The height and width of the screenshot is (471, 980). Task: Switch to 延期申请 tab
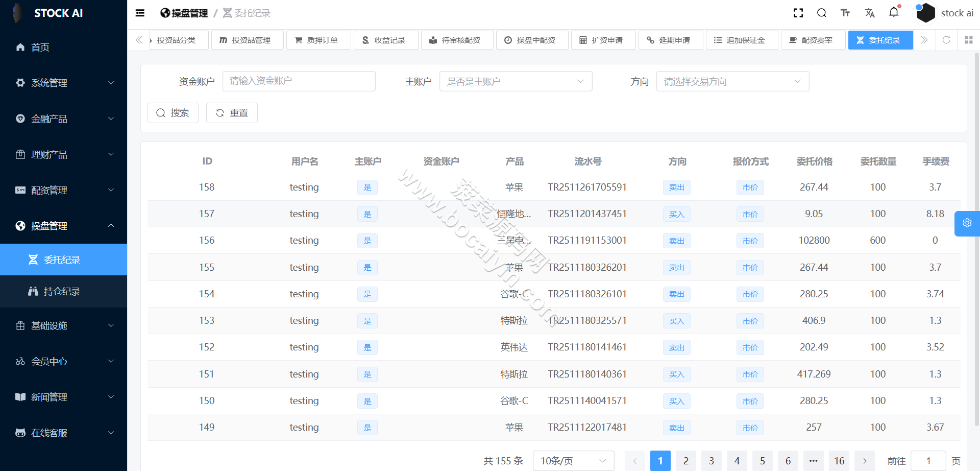[671, 40]
